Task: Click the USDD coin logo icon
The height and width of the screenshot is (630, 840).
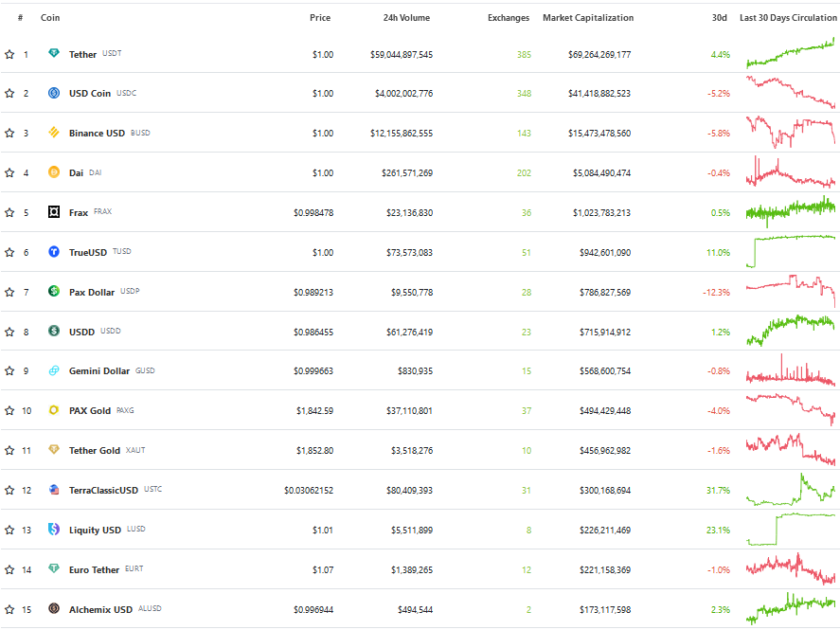Action: (x=54, y=331)
